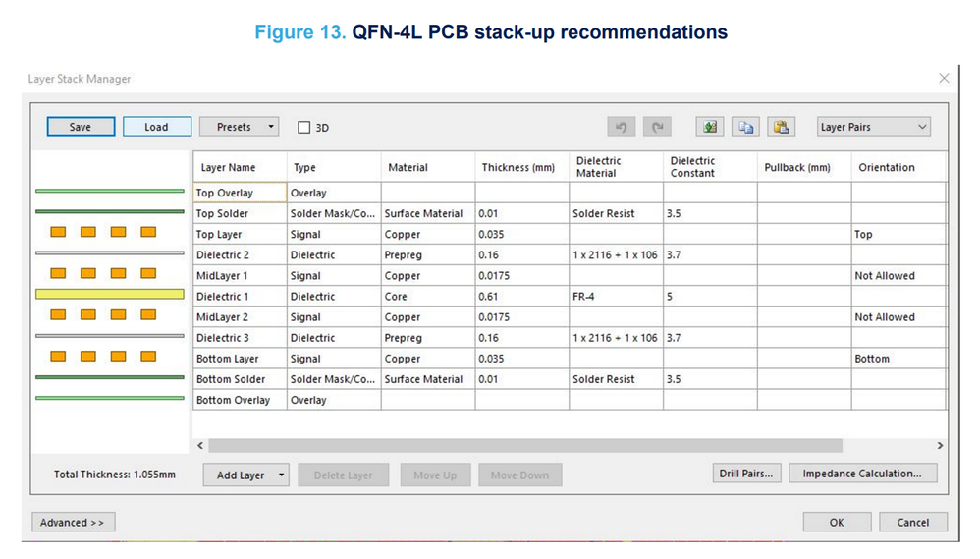Expand the Advanced options
980x559 pixels.
point(73,522)
